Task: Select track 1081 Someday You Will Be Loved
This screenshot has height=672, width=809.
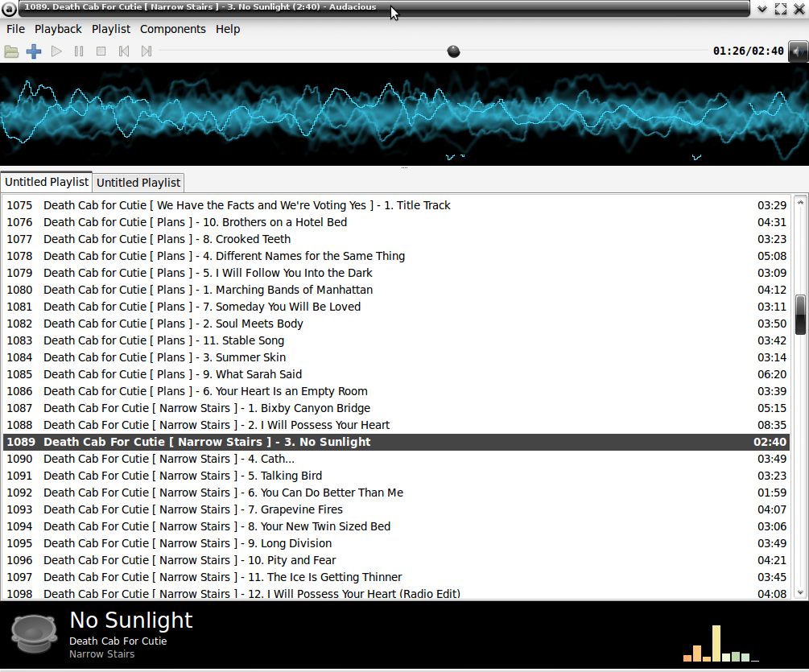Action: tap(396, 307)
